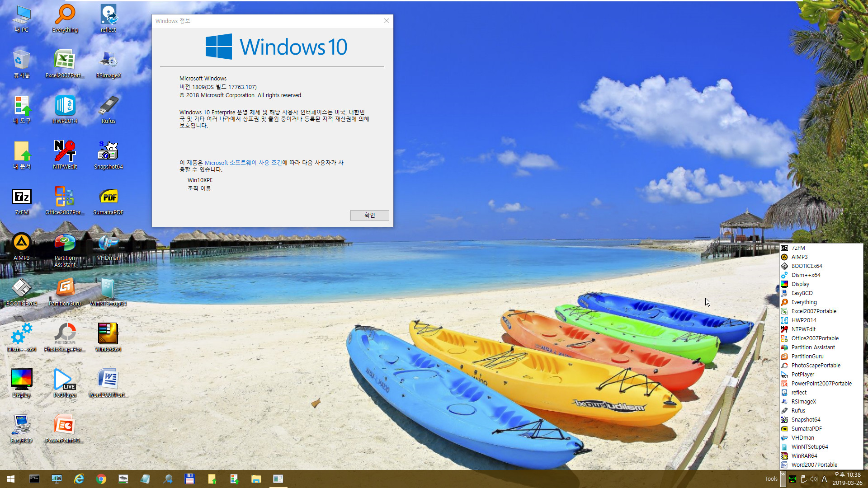This screenshot has width=868, height=488.
Task: Select Dism++x64 in the Tools menu
Action: click(821, 275)
